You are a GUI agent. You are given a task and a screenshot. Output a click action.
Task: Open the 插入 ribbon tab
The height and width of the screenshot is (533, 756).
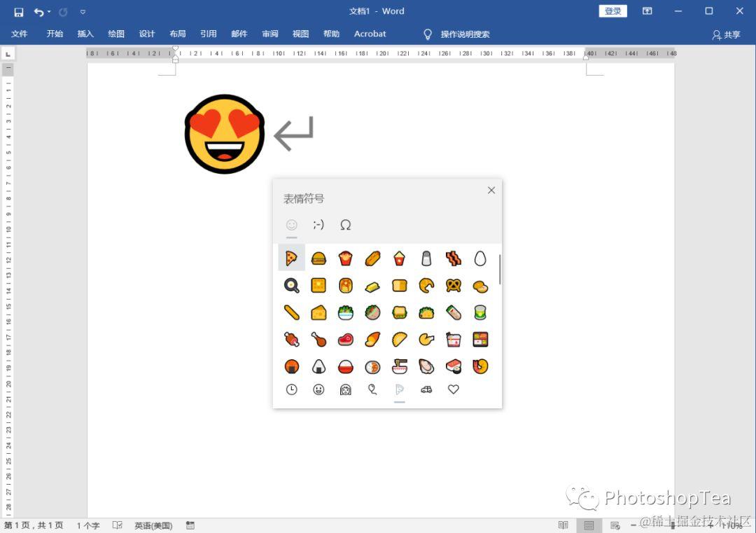pos(85,34)
